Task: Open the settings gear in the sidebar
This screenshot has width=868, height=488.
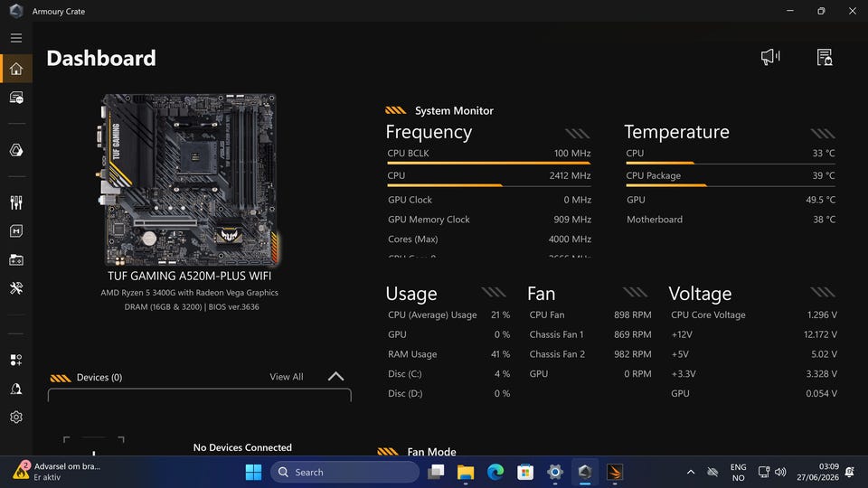Action: tap(16, 417)
